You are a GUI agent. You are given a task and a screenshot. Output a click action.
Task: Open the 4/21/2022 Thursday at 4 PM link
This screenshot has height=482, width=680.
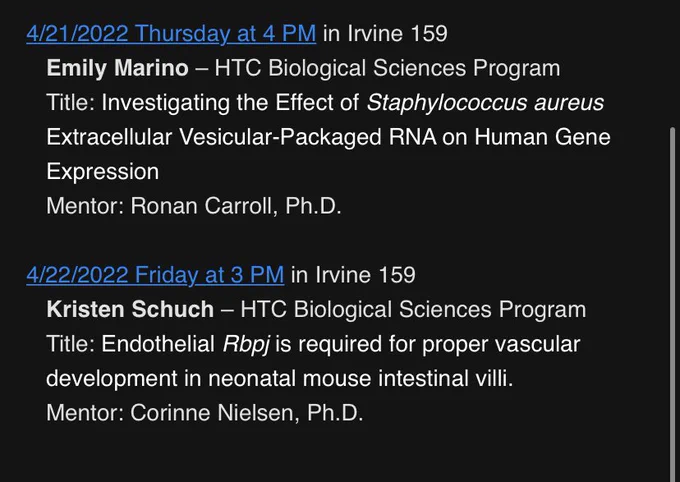click(171, 34)
